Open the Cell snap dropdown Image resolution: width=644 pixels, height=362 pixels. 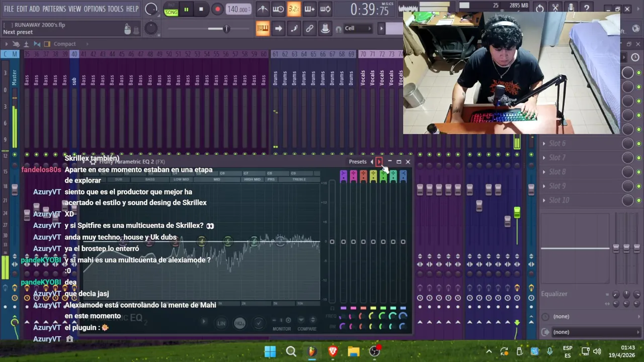coord(358,28)
